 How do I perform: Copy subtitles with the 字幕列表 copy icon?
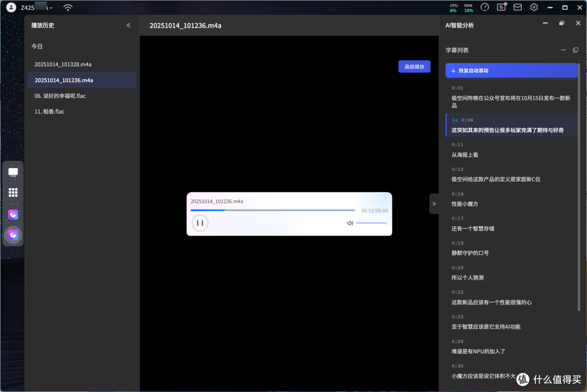[576, 50]
